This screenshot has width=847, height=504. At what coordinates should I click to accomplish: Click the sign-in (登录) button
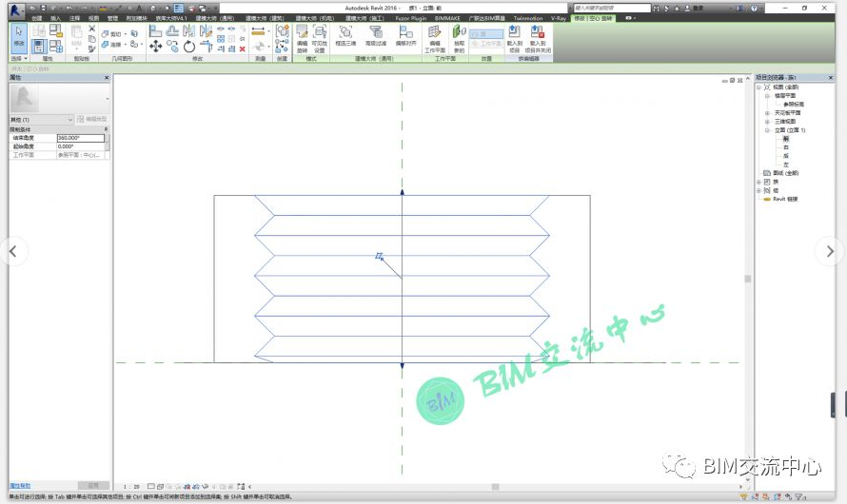coord(694,9)
